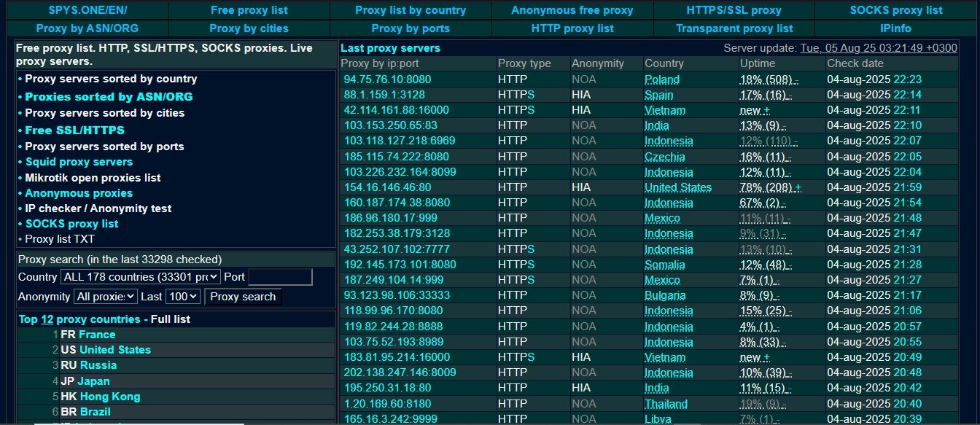
Task: Go to Proxy list by country
Action: (x=411, y=10)
